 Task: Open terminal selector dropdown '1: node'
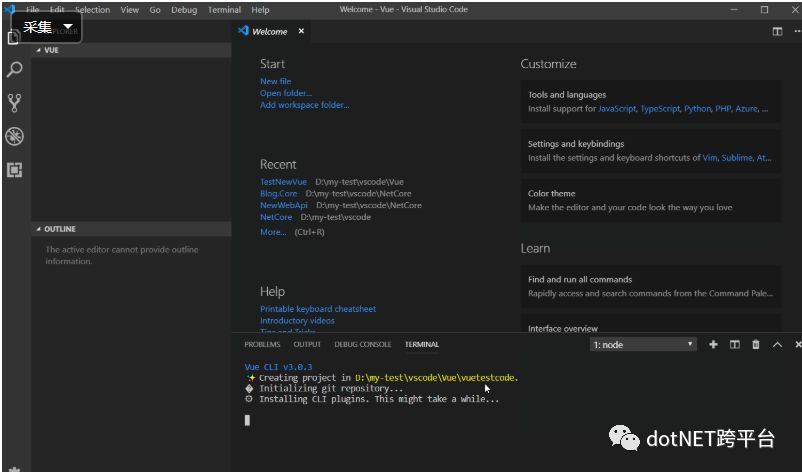pos(642,345)
